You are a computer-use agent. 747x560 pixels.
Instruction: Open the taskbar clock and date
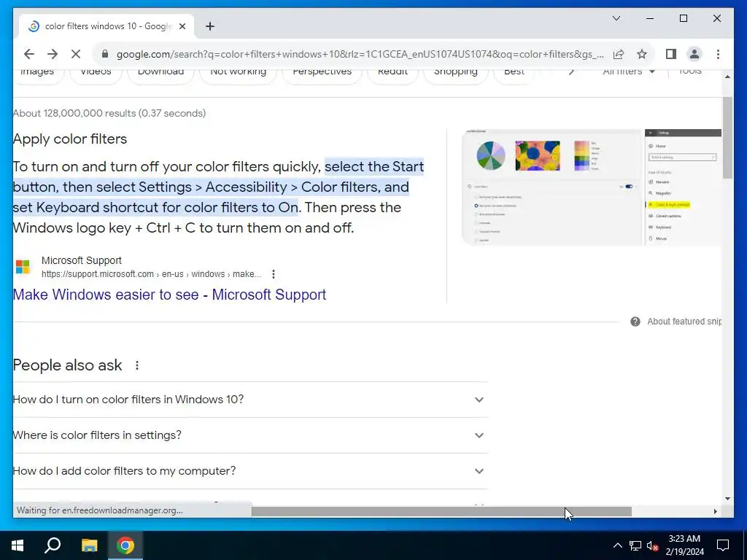tap(684, 545)
